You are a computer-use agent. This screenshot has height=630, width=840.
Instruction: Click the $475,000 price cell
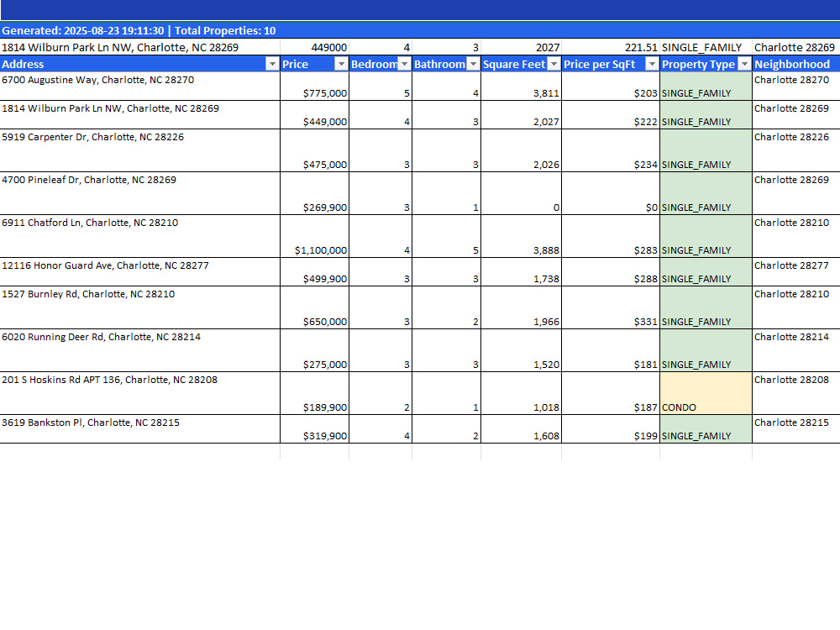tap(314, 150)
